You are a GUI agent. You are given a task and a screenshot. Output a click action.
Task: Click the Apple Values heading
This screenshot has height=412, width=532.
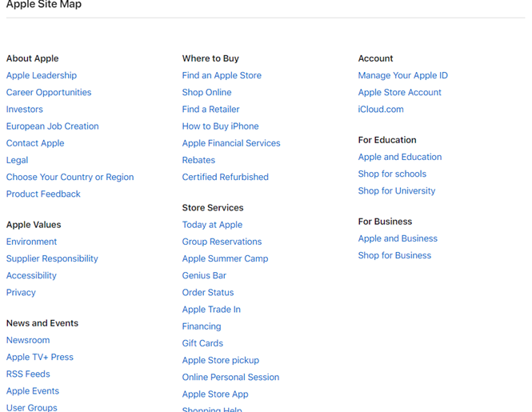(x=34, y=225)
